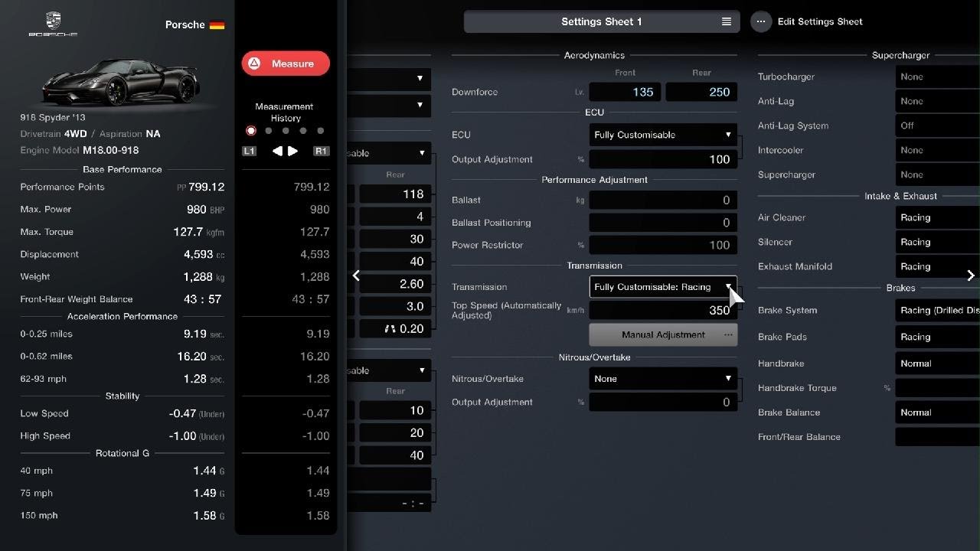Show previous settings page with left chevron
The height and width of the screenshot is (551, 980).
(356, 275)
